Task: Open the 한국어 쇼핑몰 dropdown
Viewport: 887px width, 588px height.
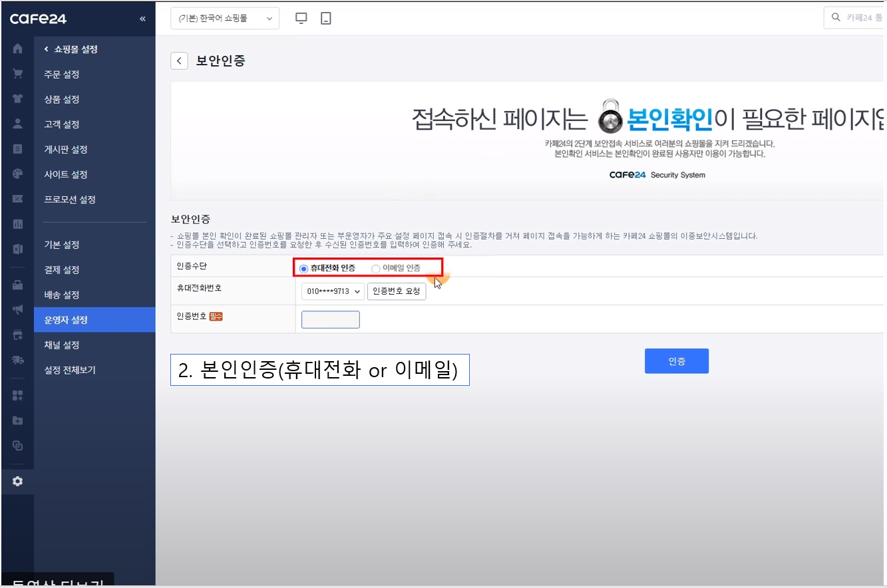Action: point(225,19)
